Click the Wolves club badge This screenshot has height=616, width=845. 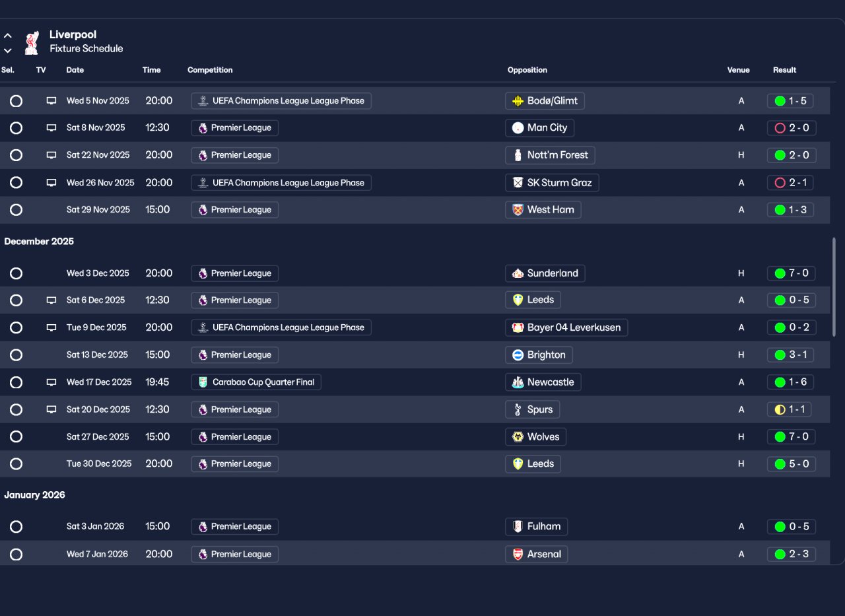click(x=518, y=437)
